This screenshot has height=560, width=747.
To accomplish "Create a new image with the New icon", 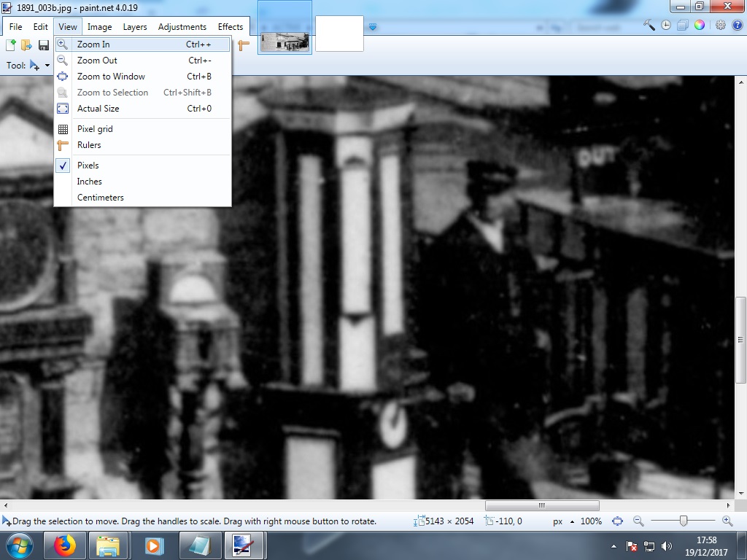I will click(10, 44).
